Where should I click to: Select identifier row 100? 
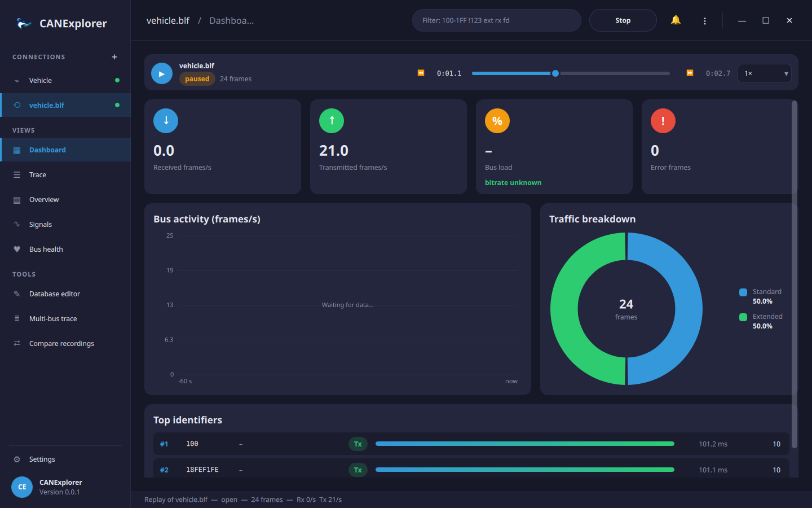[x=471, y=444]
